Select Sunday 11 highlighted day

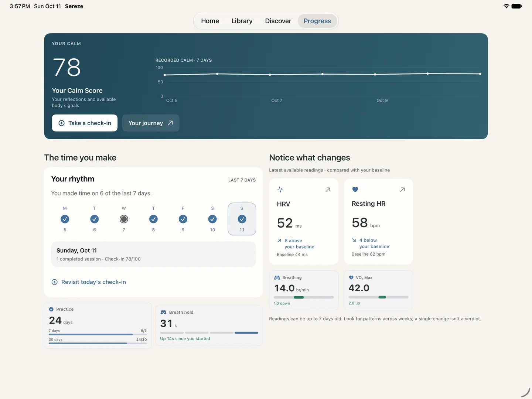(x=242, y=219)
